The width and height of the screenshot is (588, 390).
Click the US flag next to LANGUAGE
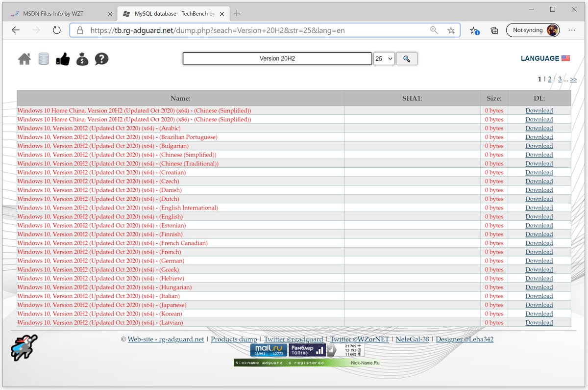566,58
